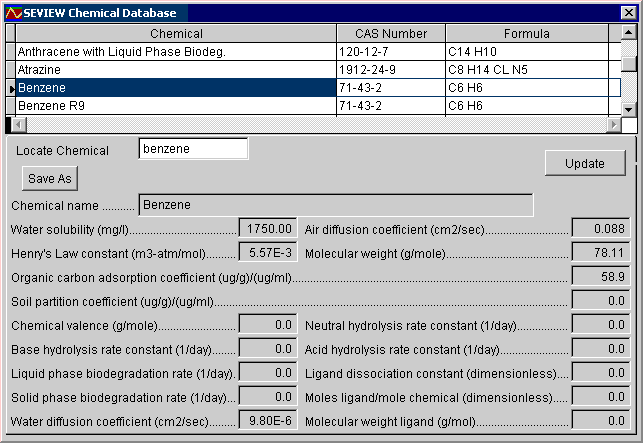Click the 71-43-2 cell in Benzene row

tap(391, 88)
